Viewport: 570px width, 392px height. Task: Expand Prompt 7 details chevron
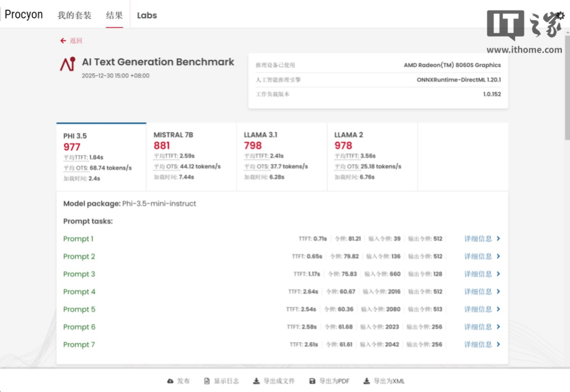[498, 344]
